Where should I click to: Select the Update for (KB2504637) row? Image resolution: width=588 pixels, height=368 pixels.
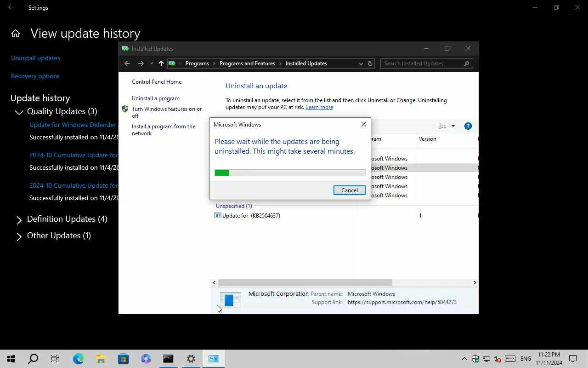[345, 215]
